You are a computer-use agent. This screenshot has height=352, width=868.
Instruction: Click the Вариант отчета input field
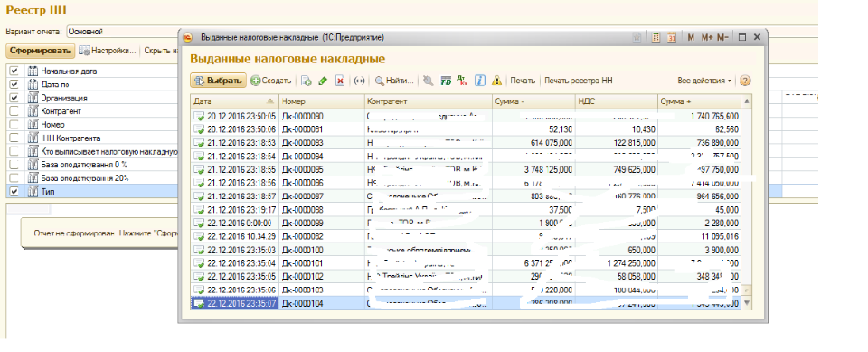[122, 32]
